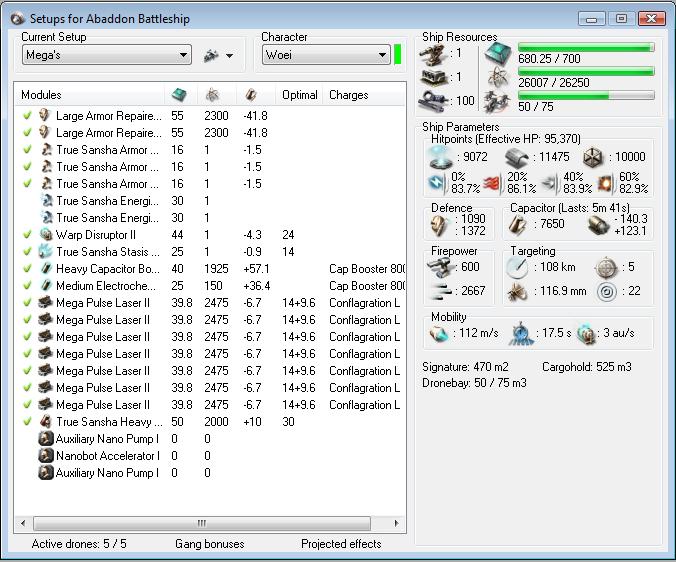The width and height of the screenshot is (676, 562).
Task: Click the drone bandwidth progress bar
Action: tap(586, 95)
